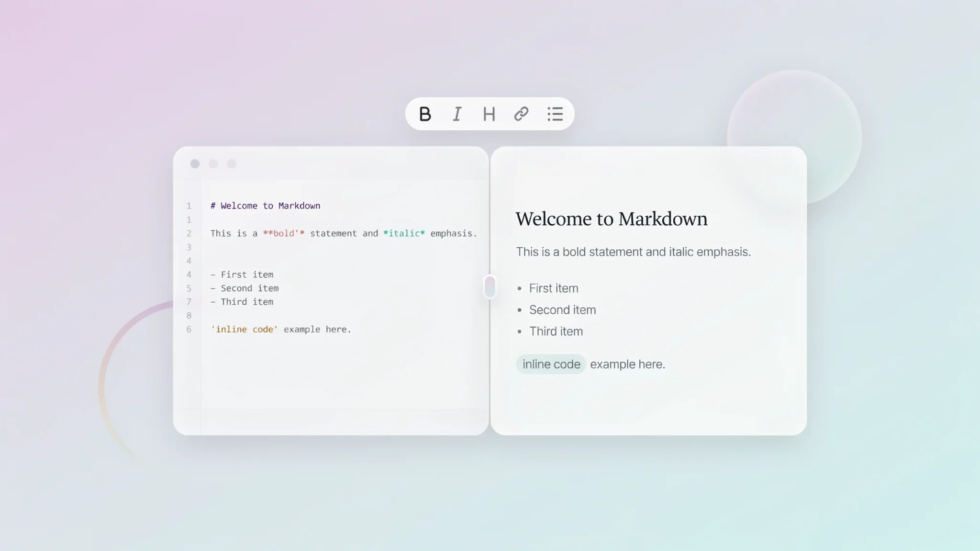This screenshot has height=551, width=980.
Task: Create a bulleted list with the list icon
Action: (555, 114)
